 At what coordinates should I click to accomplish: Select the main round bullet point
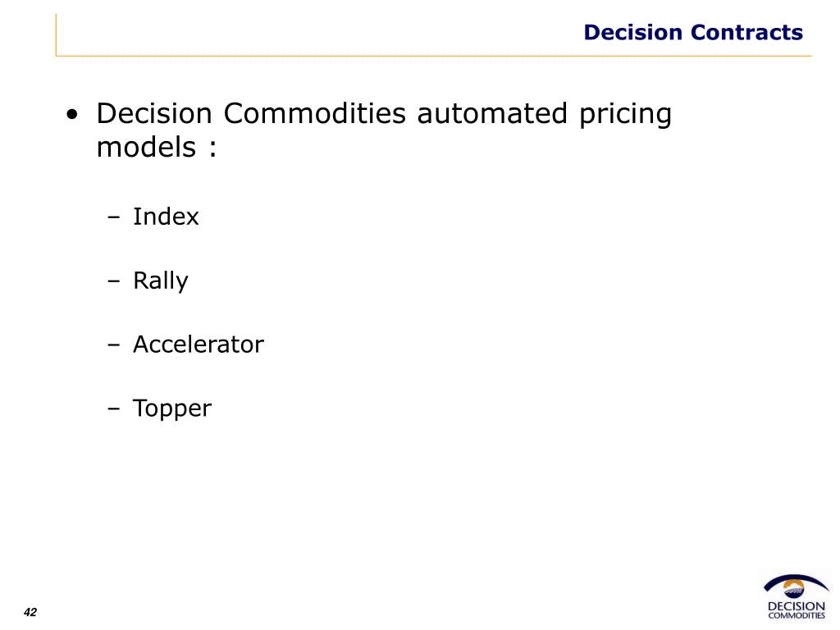point(72,115)
